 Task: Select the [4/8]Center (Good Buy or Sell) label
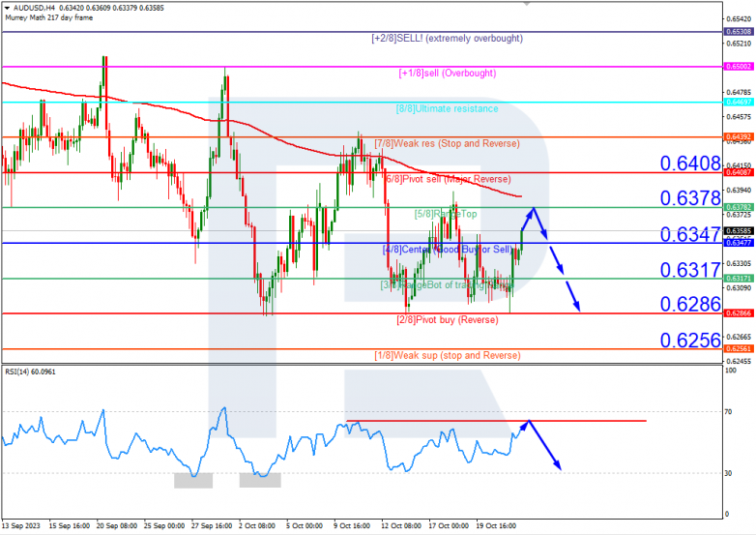click(447, 250)
